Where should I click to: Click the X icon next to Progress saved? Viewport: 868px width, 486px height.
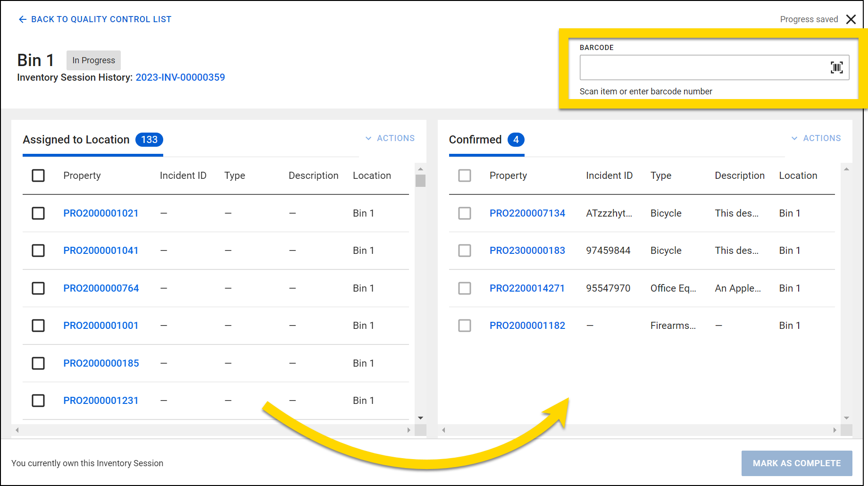pyautogui.click(x=851, y=19)
